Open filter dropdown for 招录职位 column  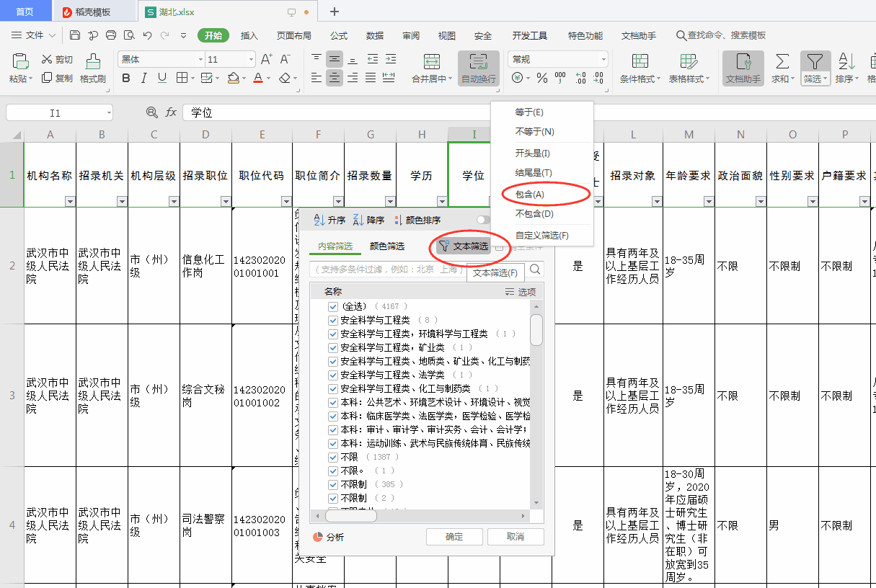click(x=226, y=202)
